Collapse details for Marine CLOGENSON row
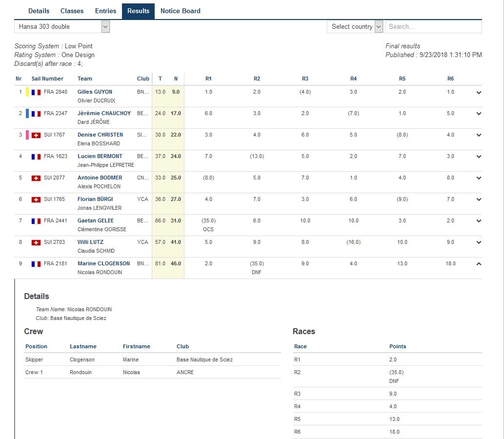This screenshot has width=504, height=439. pos(479,264)
